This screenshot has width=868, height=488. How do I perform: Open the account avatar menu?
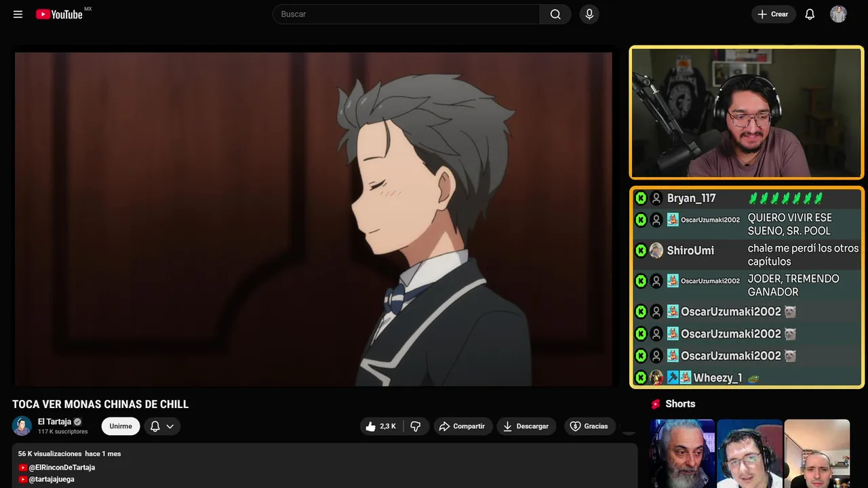point(838,14)
